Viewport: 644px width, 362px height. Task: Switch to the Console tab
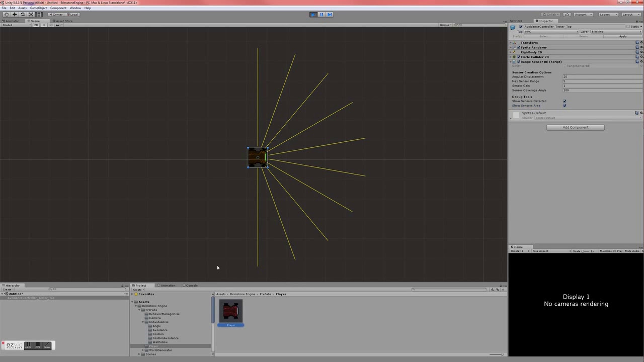coord(191,286)
